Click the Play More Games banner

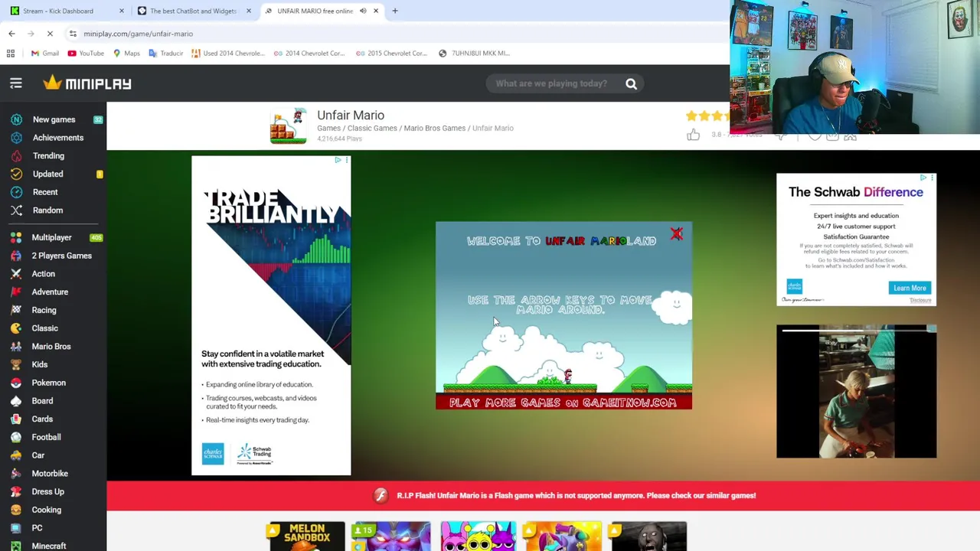(x=563, y=403)
